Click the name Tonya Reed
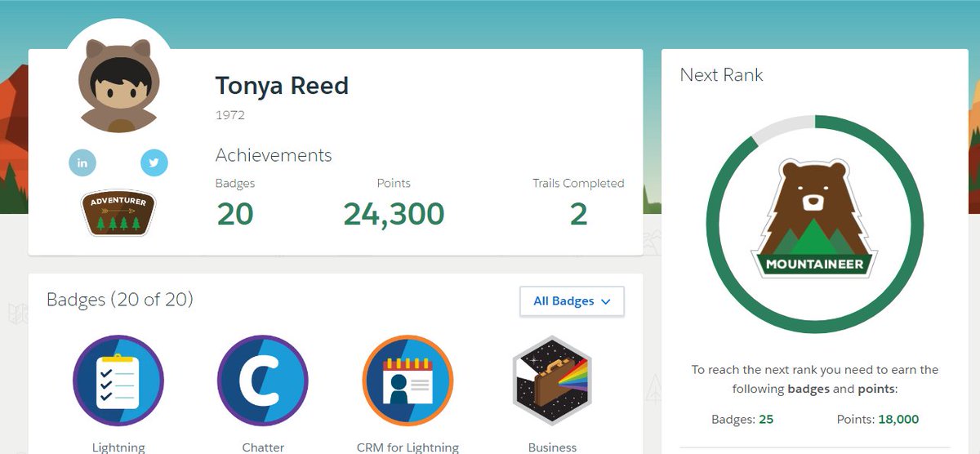 [x=282, y=86]
